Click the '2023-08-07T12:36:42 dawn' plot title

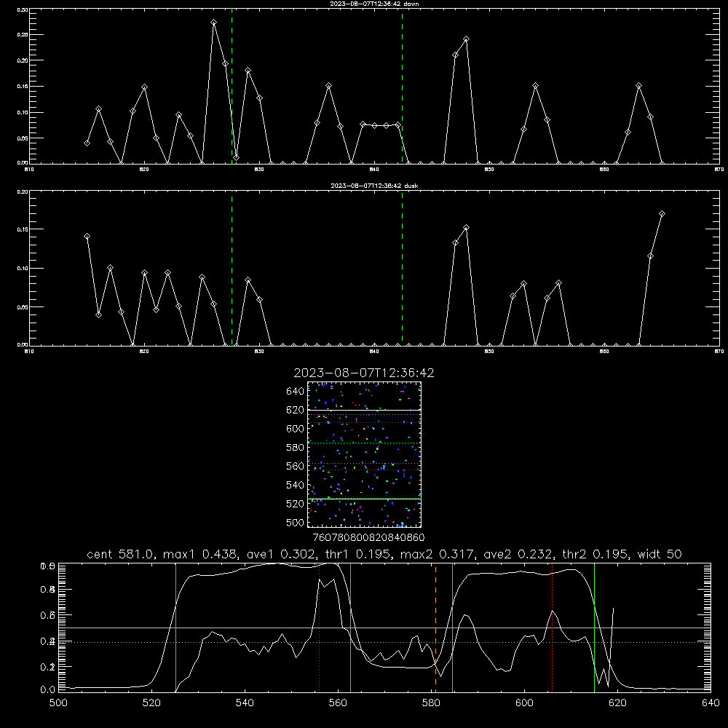click(374, 4)
